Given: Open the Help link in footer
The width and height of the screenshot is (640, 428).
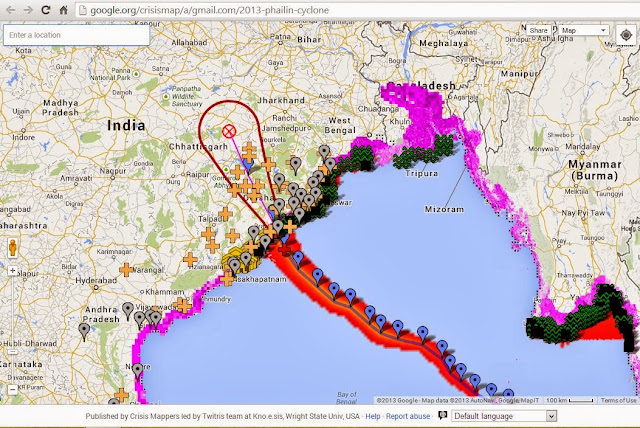Looking at the screenshot, I should (x=372, y=416).
